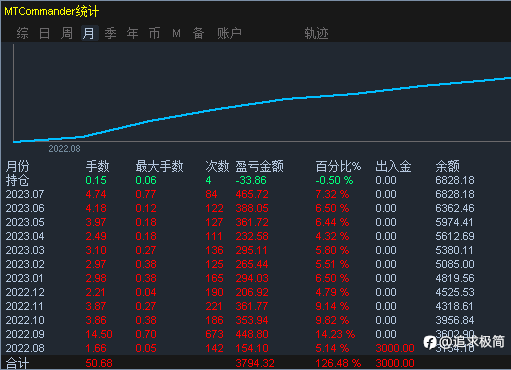Screen dimensions: 511x370
Task: Click the 0.77 max lots value
Action: click(146, 194)
